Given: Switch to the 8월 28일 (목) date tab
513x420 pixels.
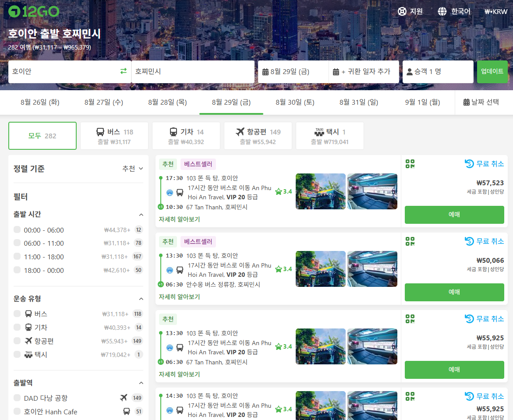Looking at the screenshot, I should coord(167,102).
